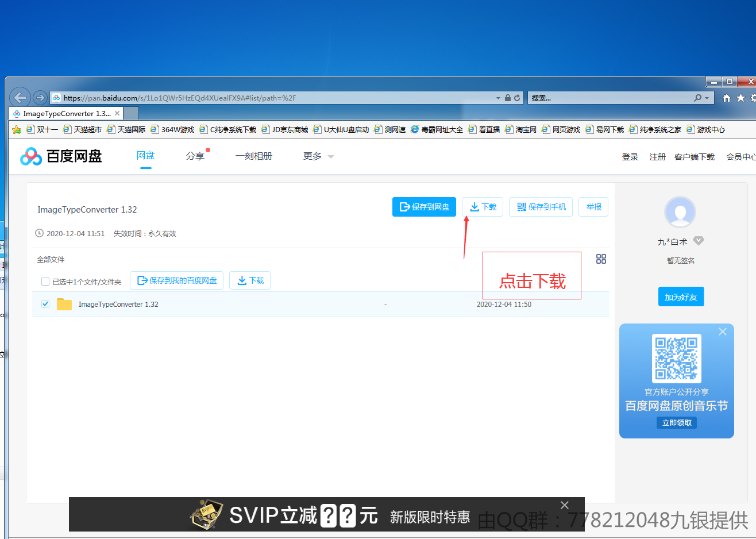Viewport: 756px width, 539px height.
Task: Click the 立即领取 button
Action: pyautogui.click(x=677, y=423)
